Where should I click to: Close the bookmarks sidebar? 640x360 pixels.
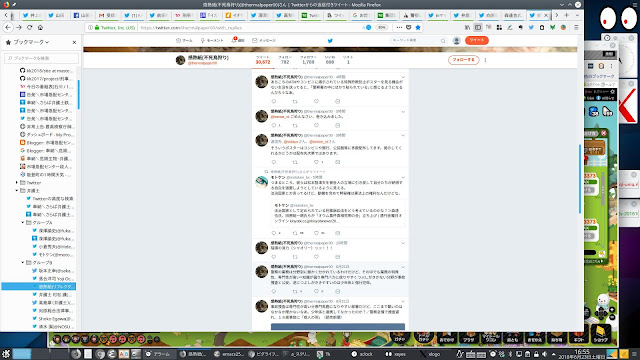pyautogui.click(x=74, y=42)
